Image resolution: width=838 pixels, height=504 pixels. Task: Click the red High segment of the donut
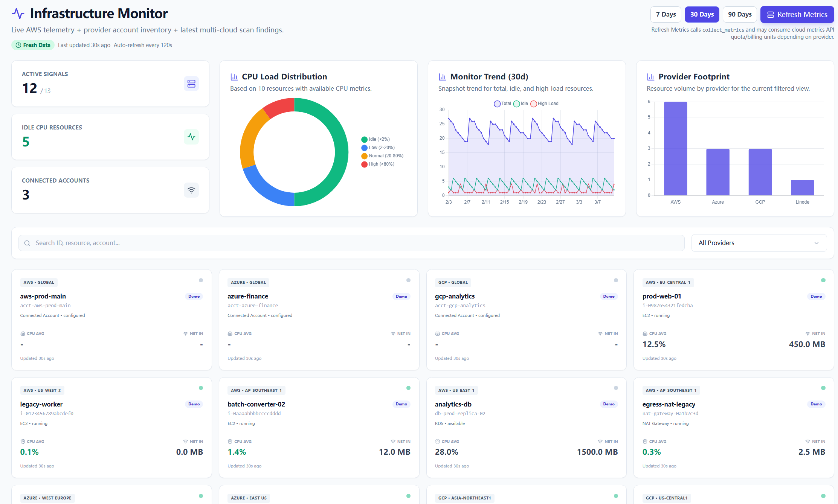[281, 106]
